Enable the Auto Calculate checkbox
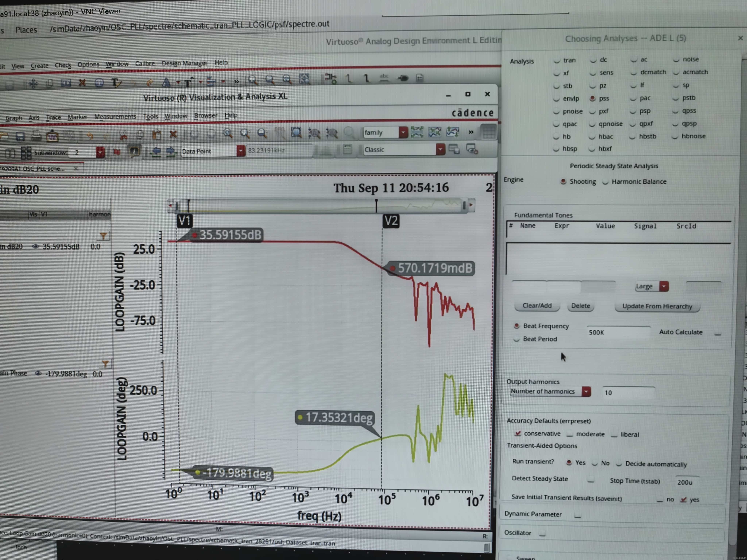747x560 pixels. click(718, 333)
